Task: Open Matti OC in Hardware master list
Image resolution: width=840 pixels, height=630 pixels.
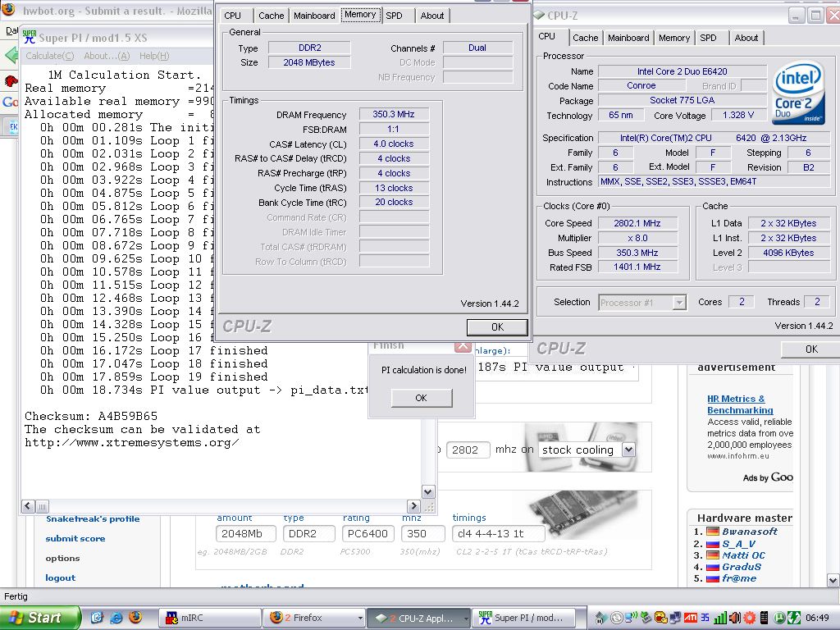Action: pyautogui.click(x=743, y=555)
